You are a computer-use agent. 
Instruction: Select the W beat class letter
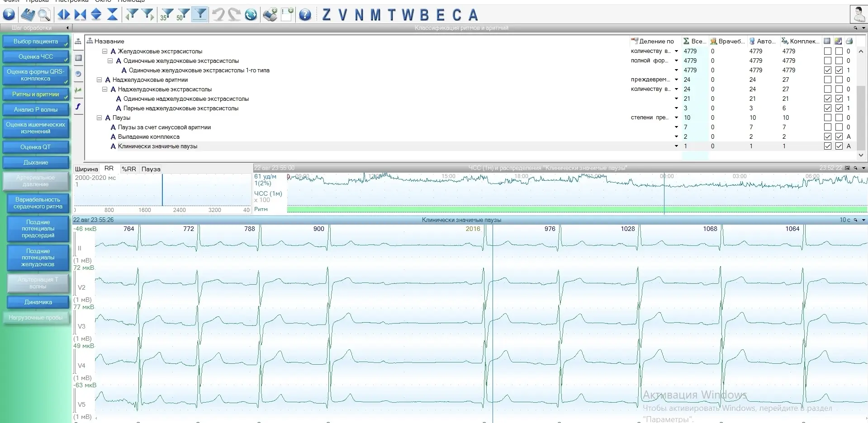point(408,15)
